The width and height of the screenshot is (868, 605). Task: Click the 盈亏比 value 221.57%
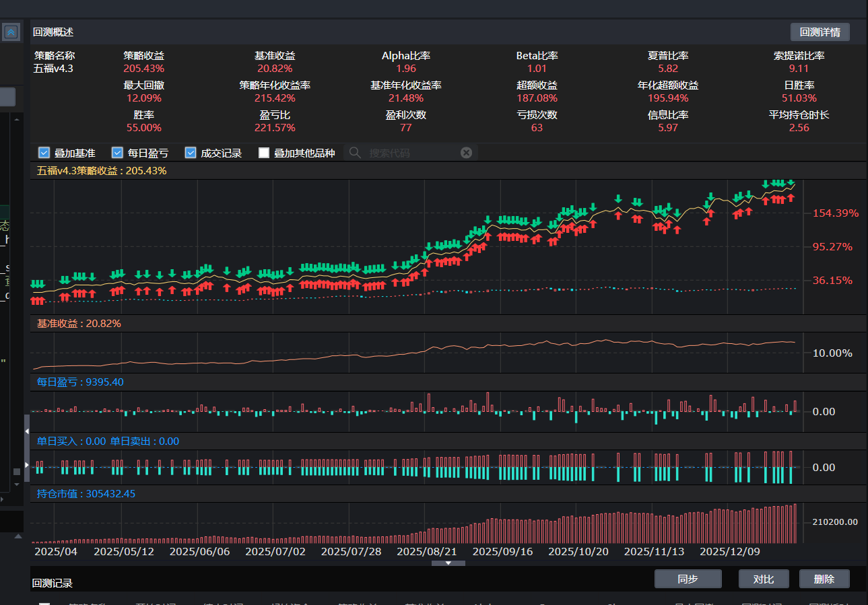275,127
